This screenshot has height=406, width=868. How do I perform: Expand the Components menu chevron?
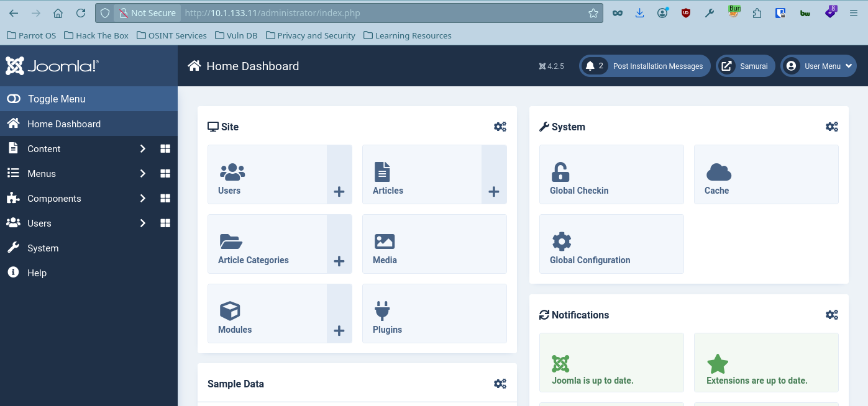[x=143, y=199]
